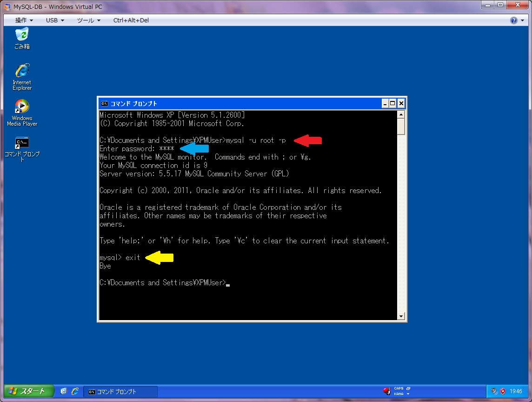Click the コマンド プロンプト taskbar button
532x402 pixels.
121,391
